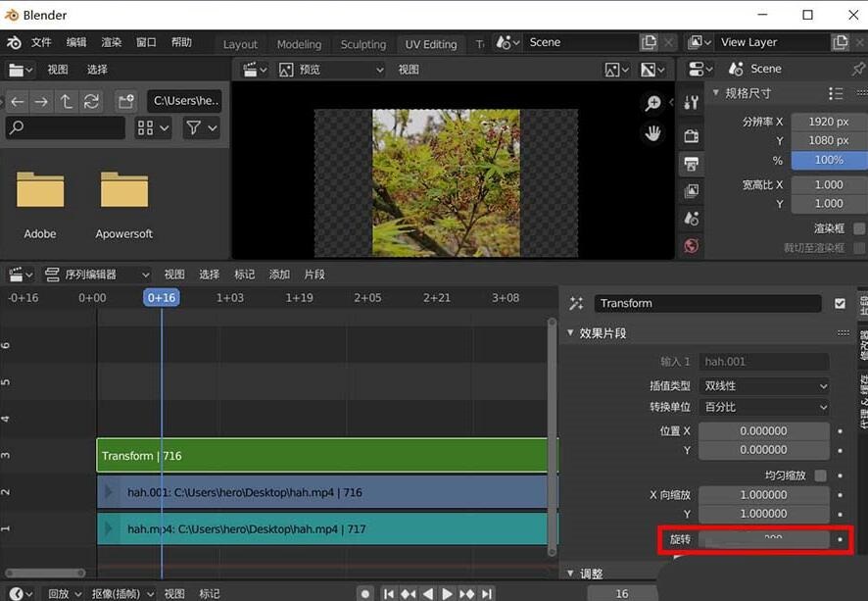Select the Render Properties camera icon
The image size is (868, 601).
[691, 133]
